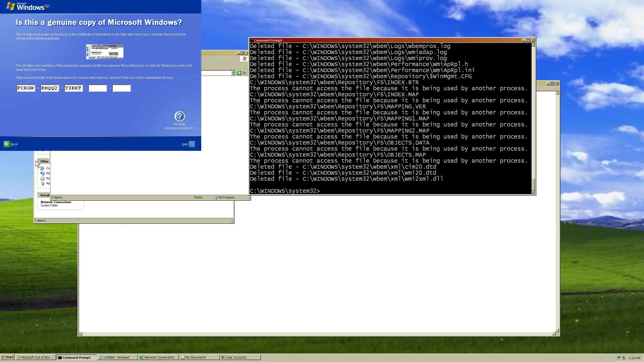
Task: Click the first product key box FCKGW
Action: click(x=26, y=88)
